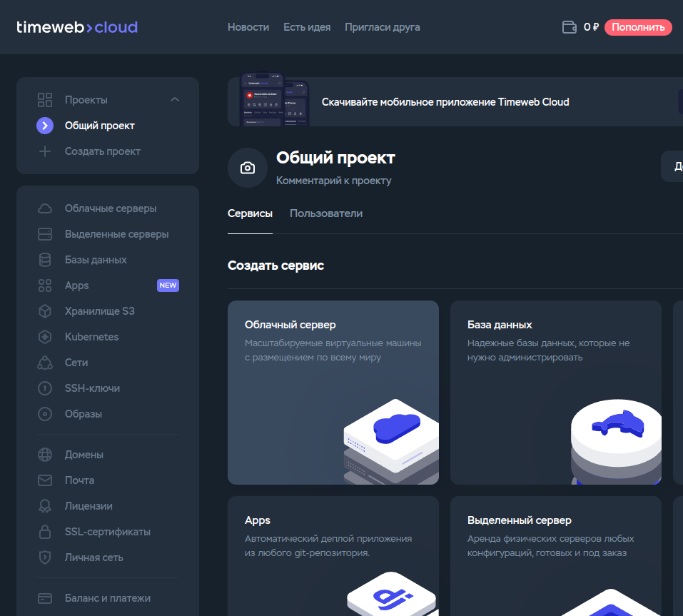Click the Пополнить button

[638, 27]
